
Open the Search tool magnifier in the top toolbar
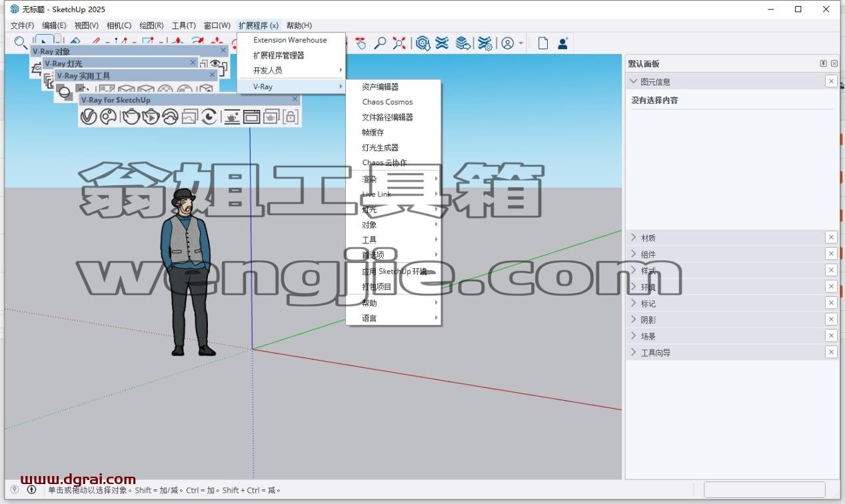point(21,42)
